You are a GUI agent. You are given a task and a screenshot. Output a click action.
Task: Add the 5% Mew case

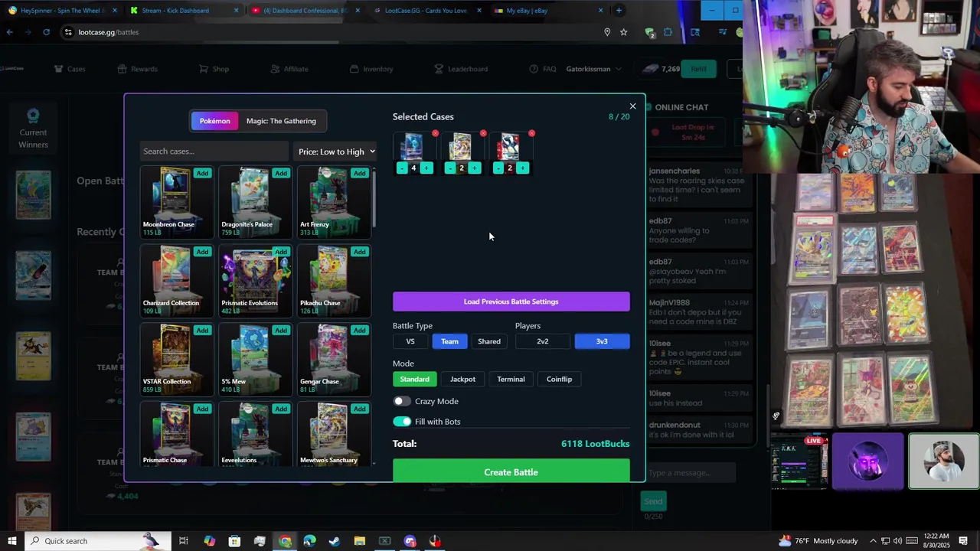281,331
